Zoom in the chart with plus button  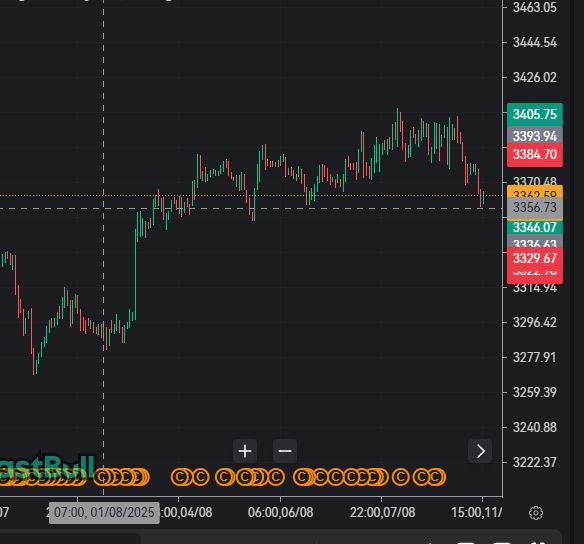tap(245, 451)
